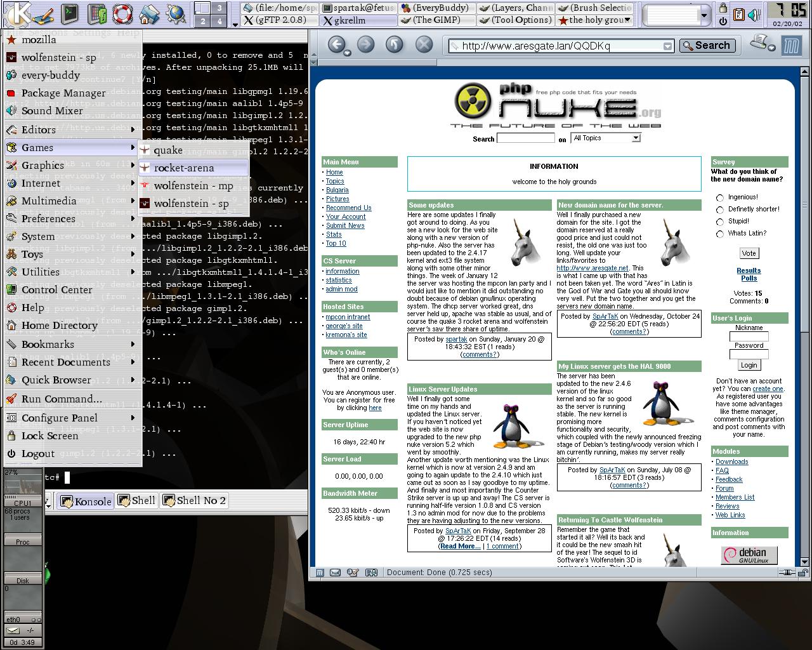Open the All Topics search dropdown
Image resolution: width=812 pixels, height=650 pixels.
[x=606, y=138]
